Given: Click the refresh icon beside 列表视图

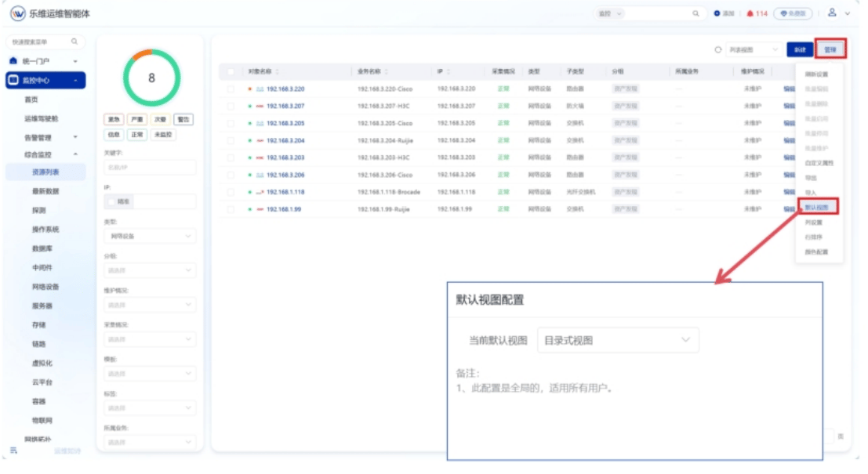Looking at the screenshot, I should coord(718,50).
